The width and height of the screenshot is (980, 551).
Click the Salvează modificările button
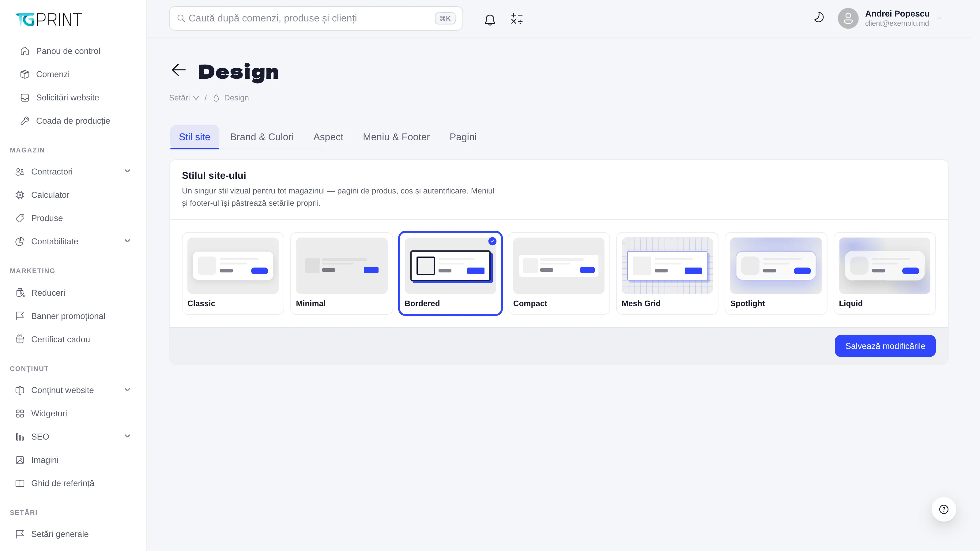(885, 346)
